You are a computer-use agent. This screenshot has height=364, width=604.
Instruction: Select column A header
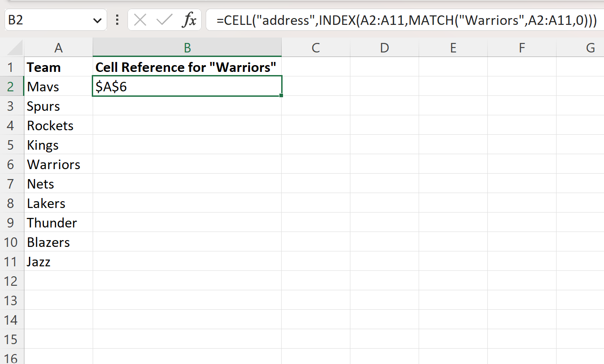59,47
